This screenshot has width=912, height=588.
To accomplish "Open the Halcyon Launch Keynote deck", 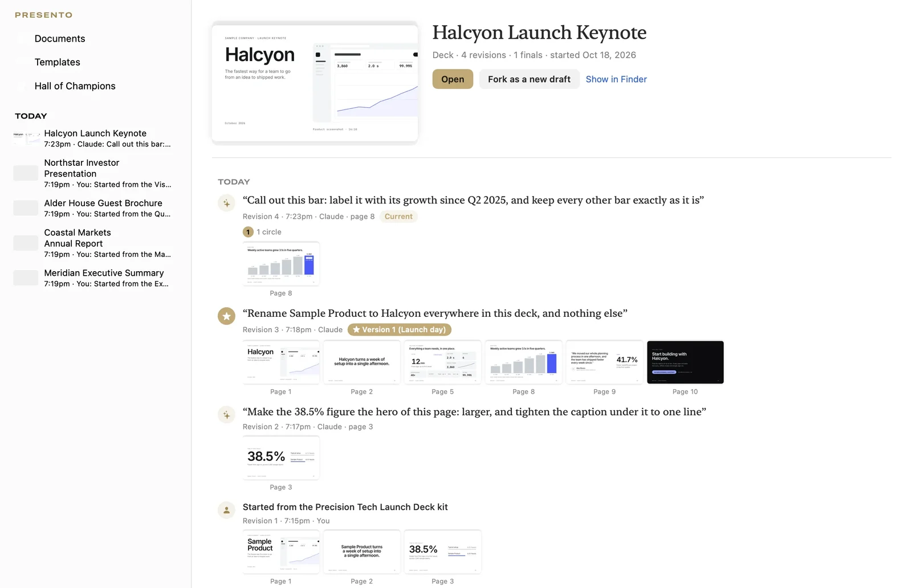I will click(453, 79).
